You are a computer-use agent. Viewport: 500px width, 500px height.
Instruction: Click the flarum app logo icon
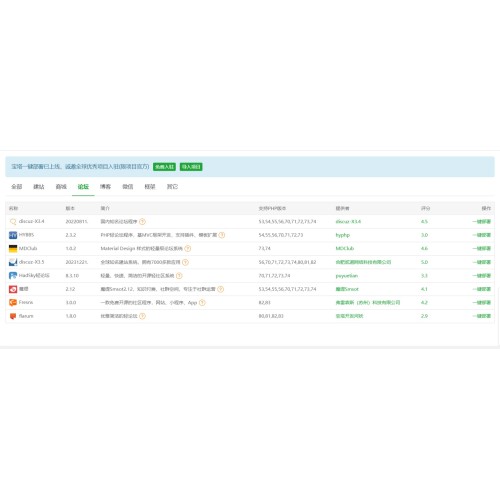pyautogui.click(x=13, y=316)
